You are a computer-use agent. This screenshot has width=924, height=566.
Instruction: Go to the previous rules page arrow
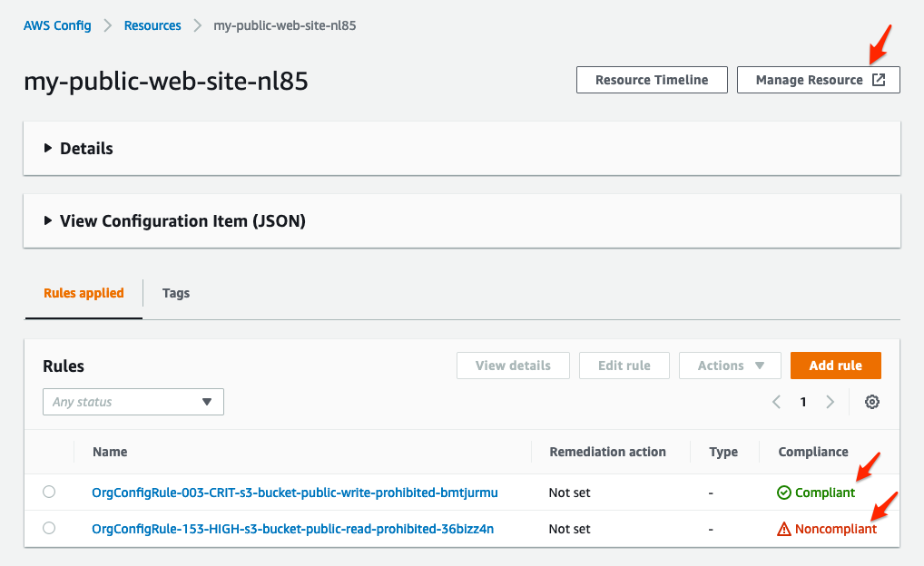(777, 402)
